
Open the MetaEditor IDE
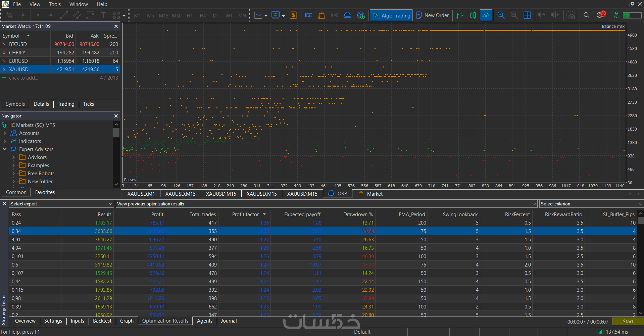[308, 15]
